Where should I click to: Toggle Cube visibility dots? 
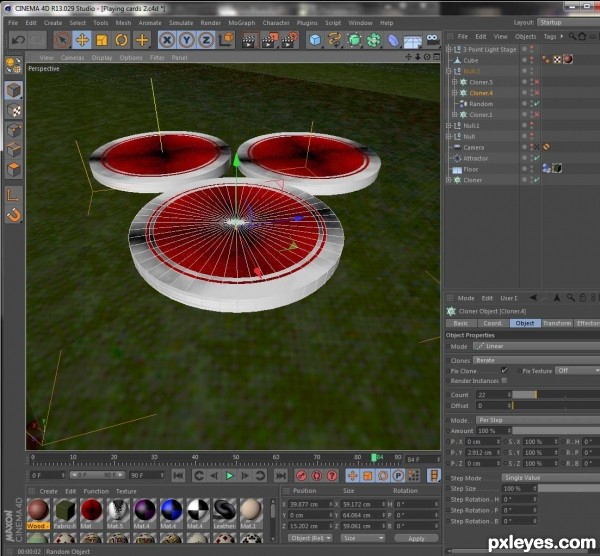click(532, 60)
